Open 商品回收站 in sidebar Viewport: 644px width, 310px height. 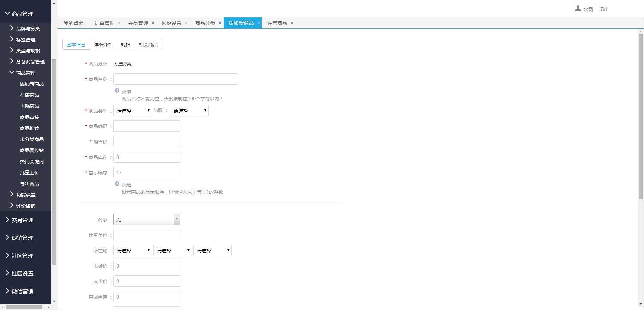tap(32, 150)
